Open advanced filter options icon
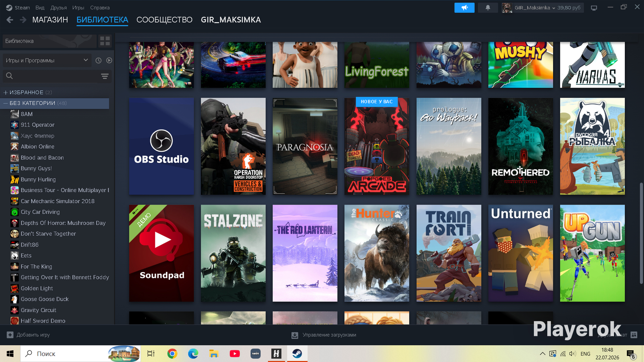 105,76
